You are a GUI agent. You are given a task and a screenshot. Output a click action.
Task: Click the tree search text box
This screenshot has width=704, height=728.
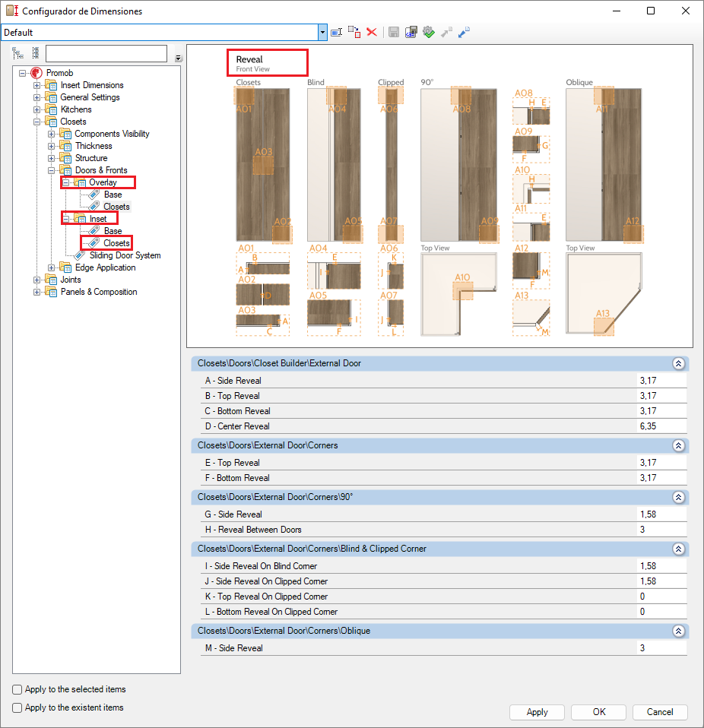(x=106, y=53)
